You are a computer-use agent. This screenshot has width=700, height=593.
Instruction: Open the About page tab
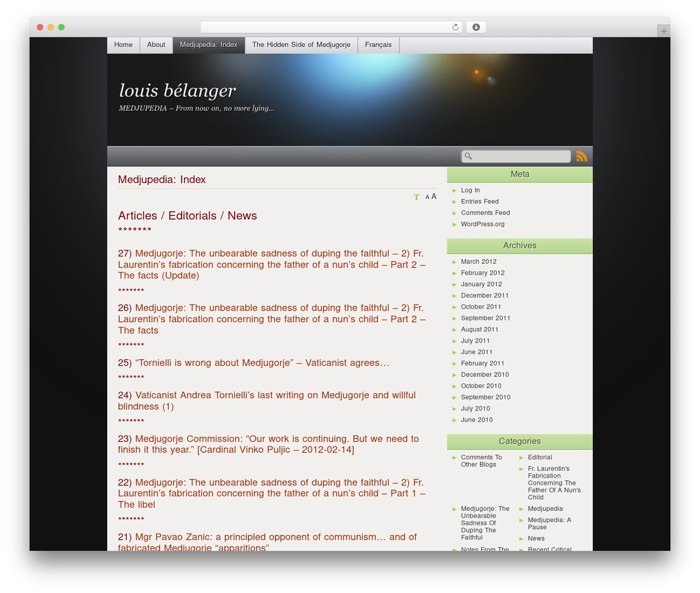click(x=156, y=45)
